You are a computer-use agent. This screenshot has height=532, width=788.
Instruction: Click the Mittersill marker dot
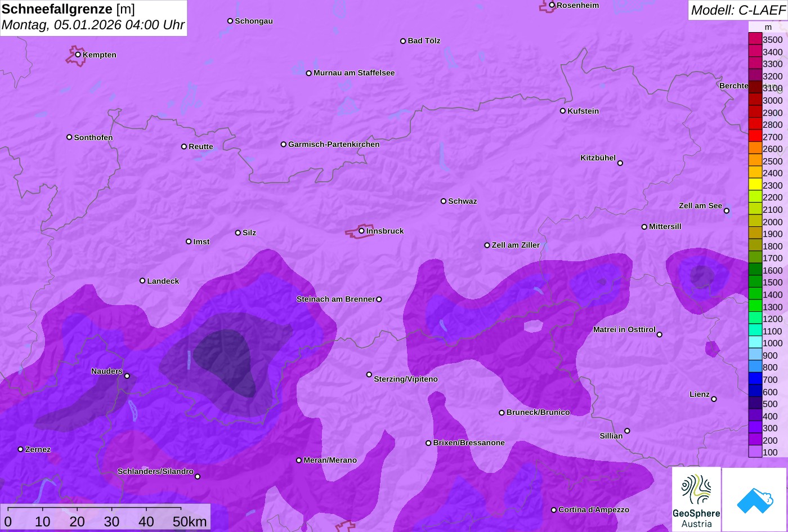pyautogui.click(x=644, y=227)
